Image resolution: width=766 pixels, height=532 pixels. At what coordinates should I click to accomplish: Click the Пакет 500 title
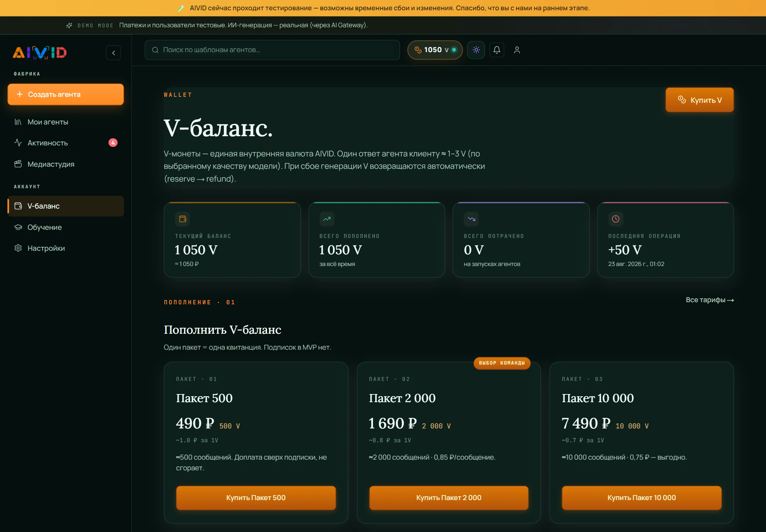[204, 398]
